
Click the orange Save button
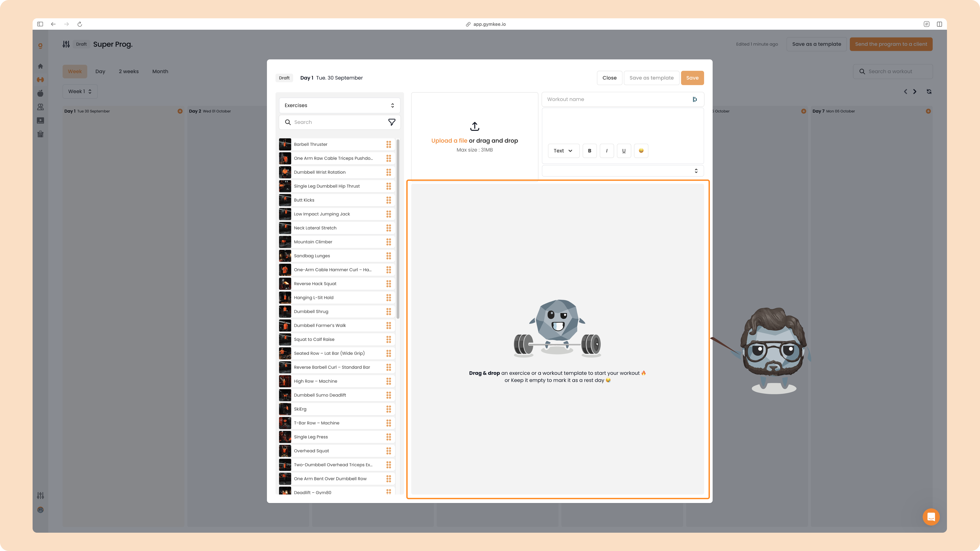point(692,78)
